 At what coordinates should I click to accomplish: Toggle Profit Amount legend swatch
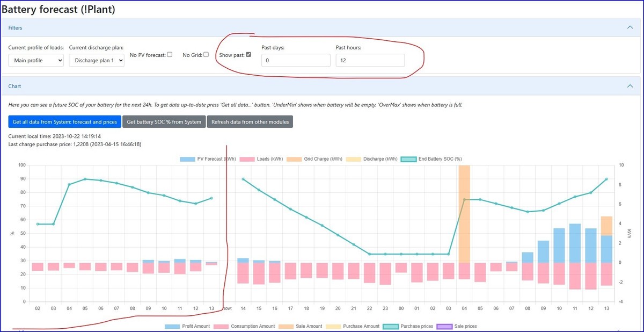[172, 326]
